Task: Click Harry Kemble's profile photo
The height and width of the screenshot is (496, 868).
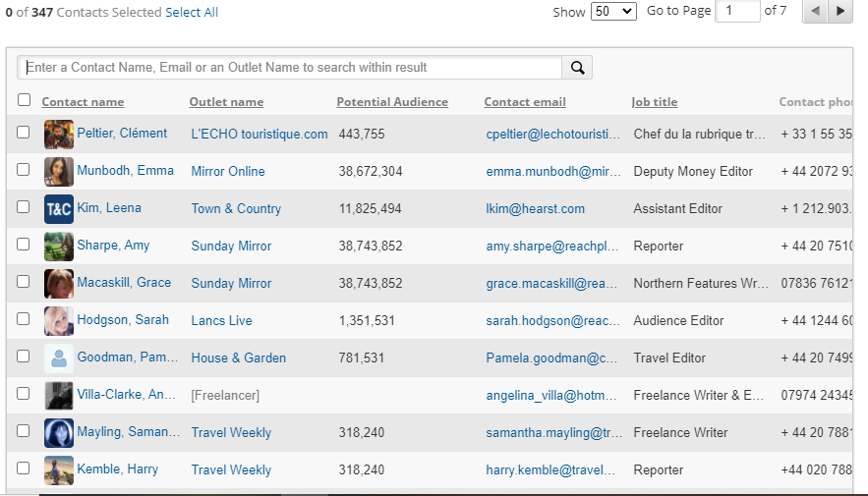Action: 59,470
